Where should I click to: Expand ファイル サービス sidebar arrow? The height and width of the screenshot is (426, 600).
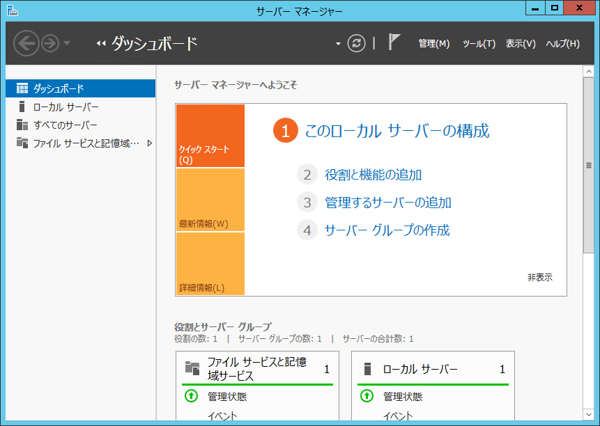tap(150, 143)
